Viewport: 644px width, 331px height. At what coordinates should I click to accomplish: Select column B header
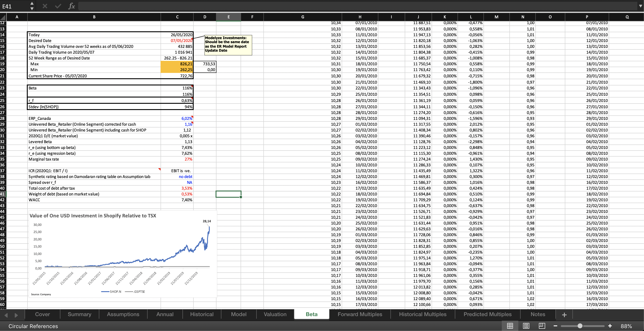[94, 17]
